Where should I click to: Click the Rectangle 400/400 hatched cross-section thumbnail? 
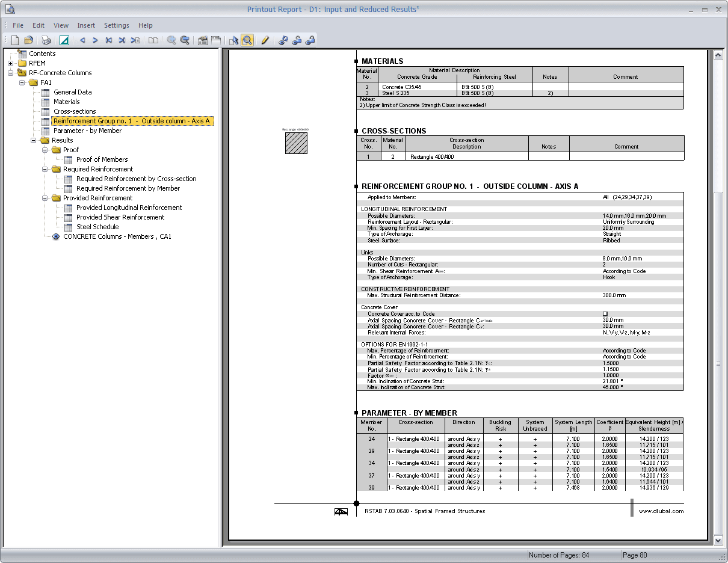click(x=296, y=143)
